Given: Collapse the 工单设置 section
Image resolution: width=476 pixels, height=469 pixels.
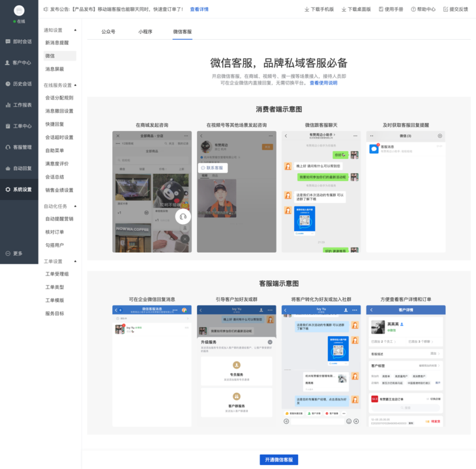Looking at the screenshot, I should (x=75, y=261).
